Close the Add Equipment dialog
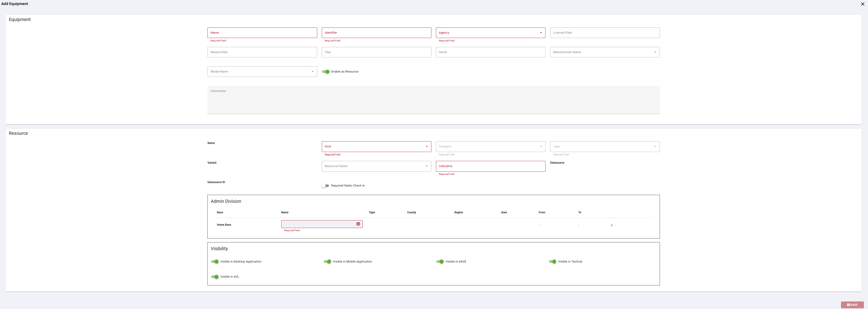868x309 pixels. point(862,4)
